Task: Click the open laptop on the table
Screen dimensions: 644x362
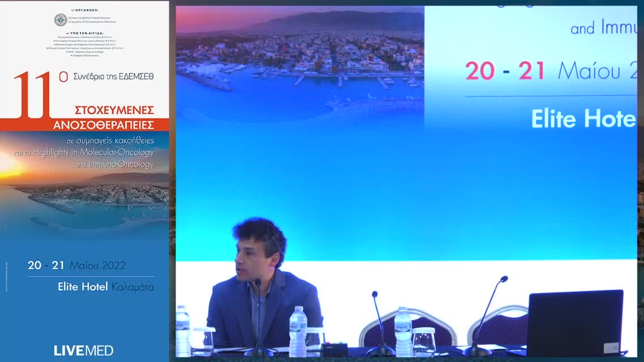Action: tap(574, 322)
